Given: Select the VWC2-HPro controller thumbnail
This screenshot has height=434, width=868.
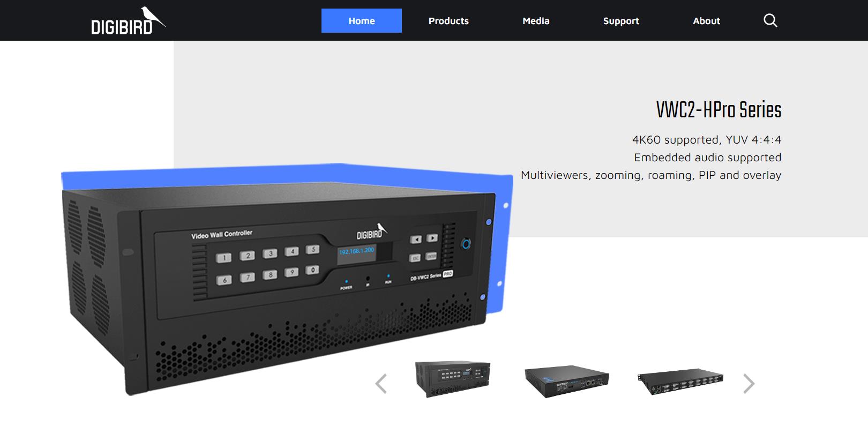Looking at the screenshot, I should tap(453, 379).
